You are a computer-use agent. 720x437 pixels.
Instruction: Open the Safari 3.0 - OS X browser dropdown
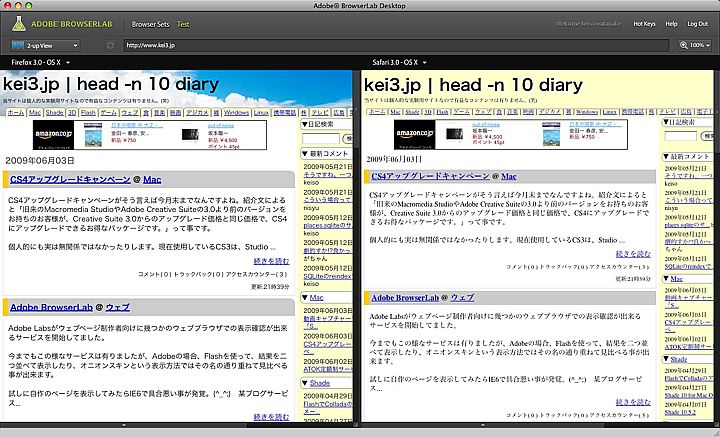pyautogui.click(x=399, y=62)
